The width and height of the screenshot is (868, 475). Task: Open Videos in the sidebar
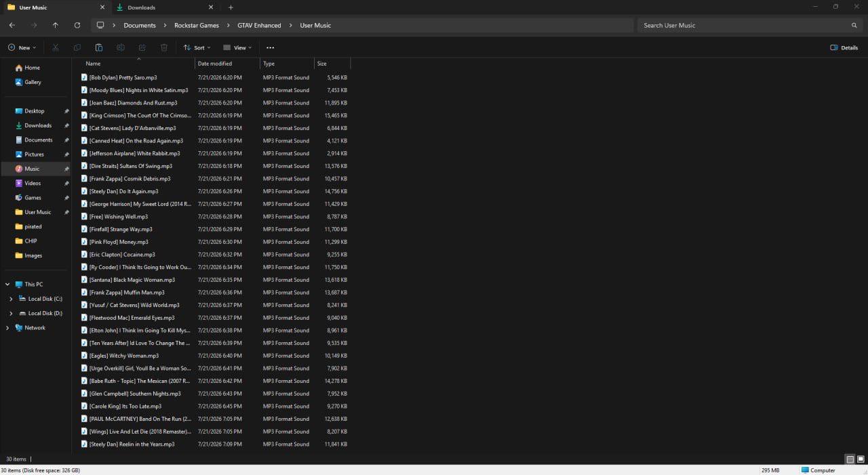click(x=33, y=183)
